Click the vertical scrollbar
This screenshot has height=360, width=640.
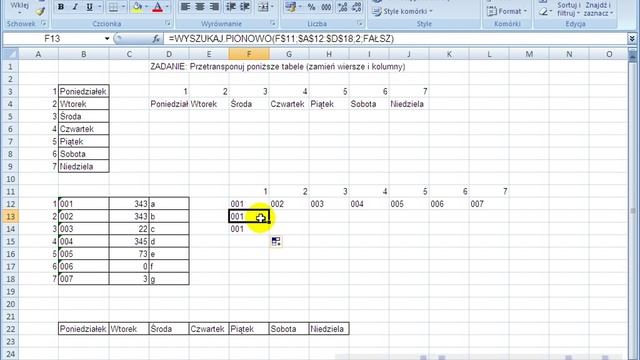(633, 204)
